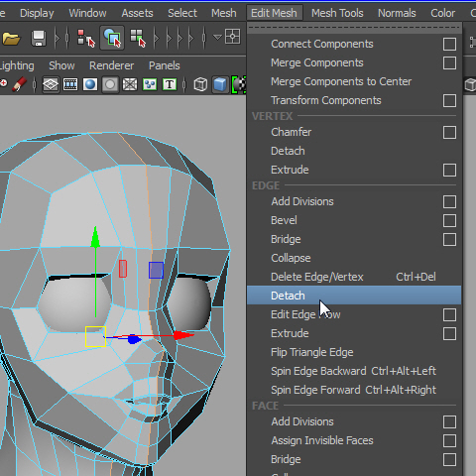Open EDGE Add Divisions option box
The width and height of the screenshot is (476, 476).
tap(449, 201)
